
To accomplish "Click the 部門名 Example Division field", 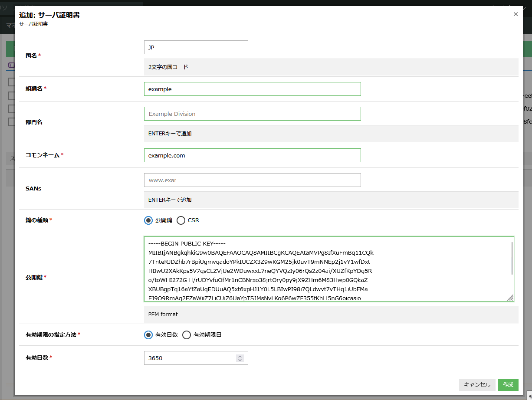I will (252, 114).
